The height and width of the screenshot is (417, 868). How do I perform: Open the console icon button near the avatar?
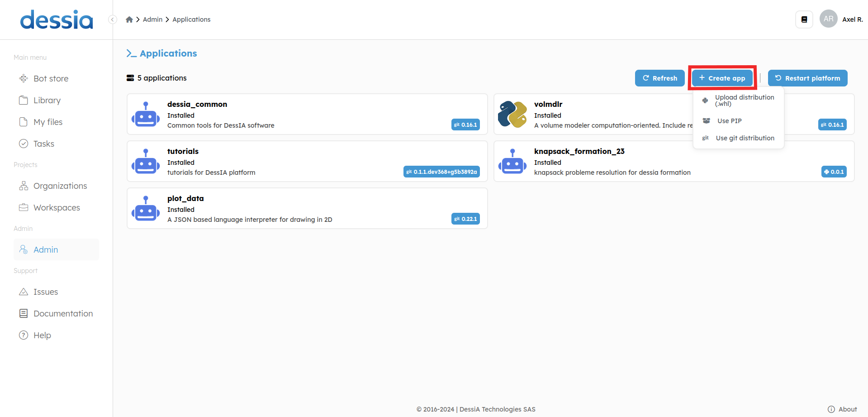click(x=804, y=19)
